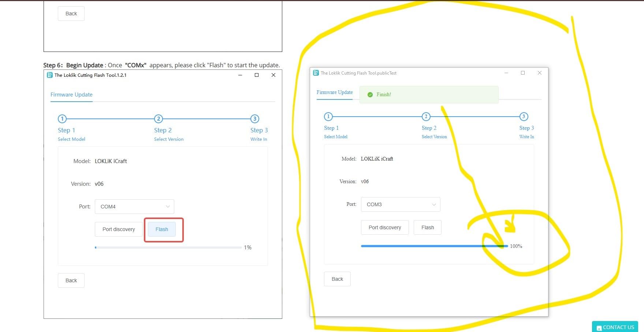Click the "Step 6: Begin Update" instruction heading
644x332 pixels.
pyautogui.click(x=73, y=65)
